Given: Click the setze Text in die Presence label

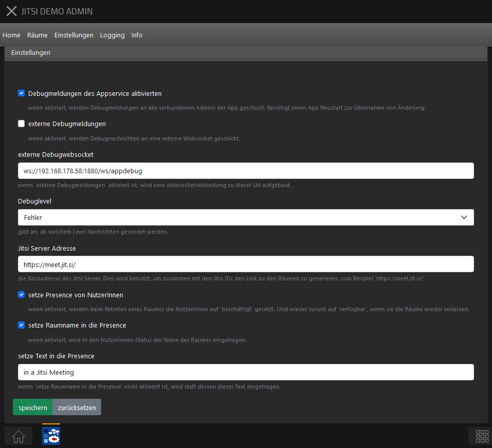Looking at the screenshot, I should pos(56,356).
